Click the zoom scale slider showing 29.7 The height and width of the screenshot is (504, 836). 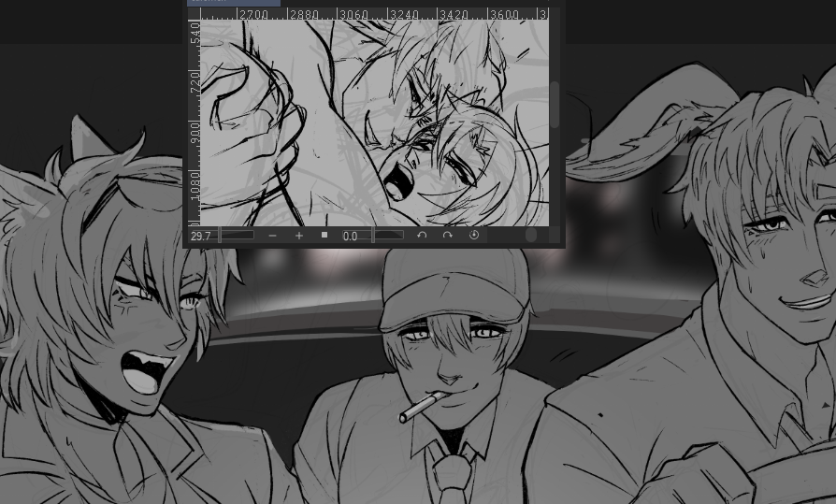tap(222, 236)
